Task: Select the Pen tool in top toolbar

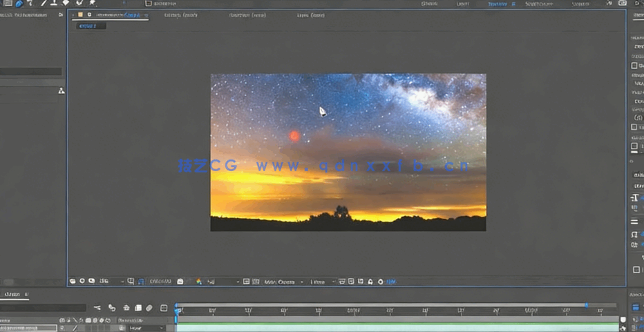Action: pyautogui.click(x=44, y=3)
